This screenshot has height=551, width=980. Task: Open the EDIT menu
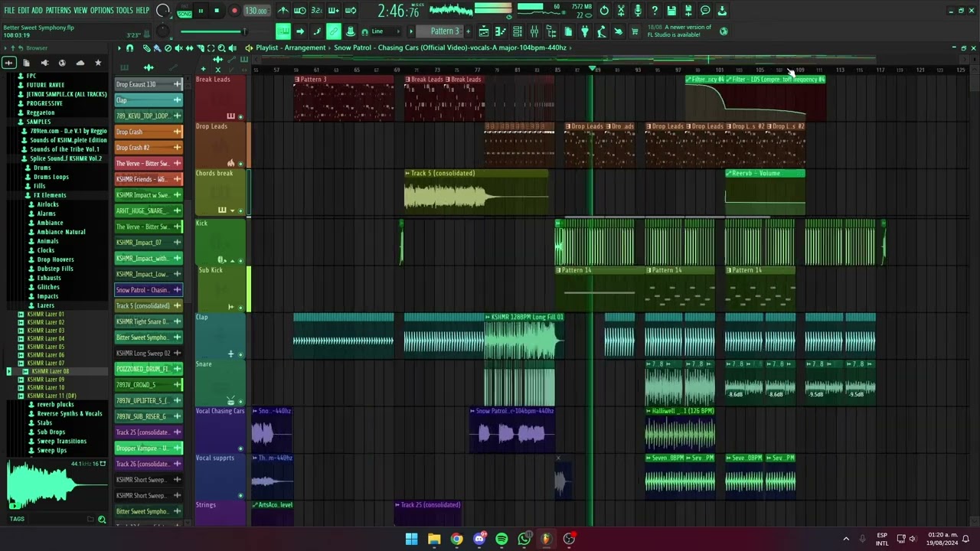(23, 11)
